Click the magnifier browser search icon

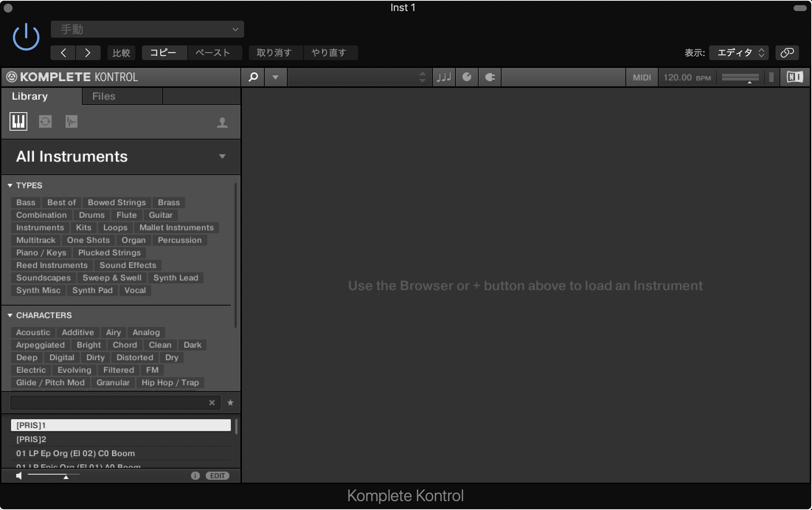[253, 77]
